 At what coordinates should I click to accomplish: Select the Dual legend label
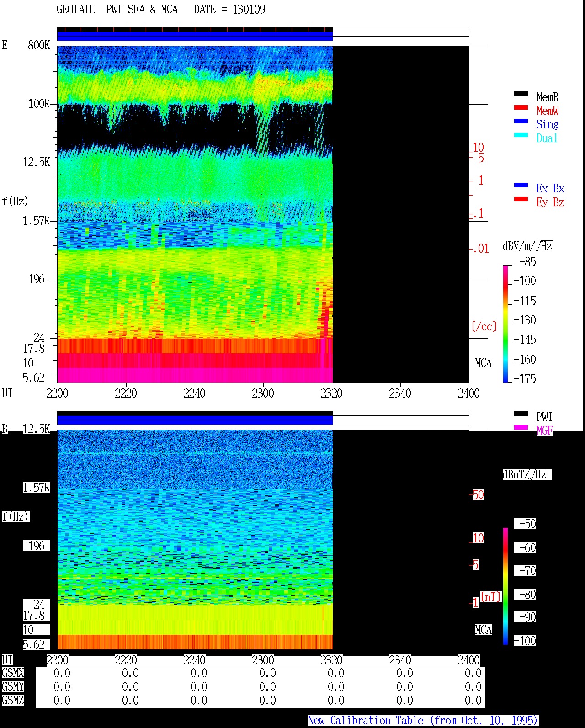[548, 138]
